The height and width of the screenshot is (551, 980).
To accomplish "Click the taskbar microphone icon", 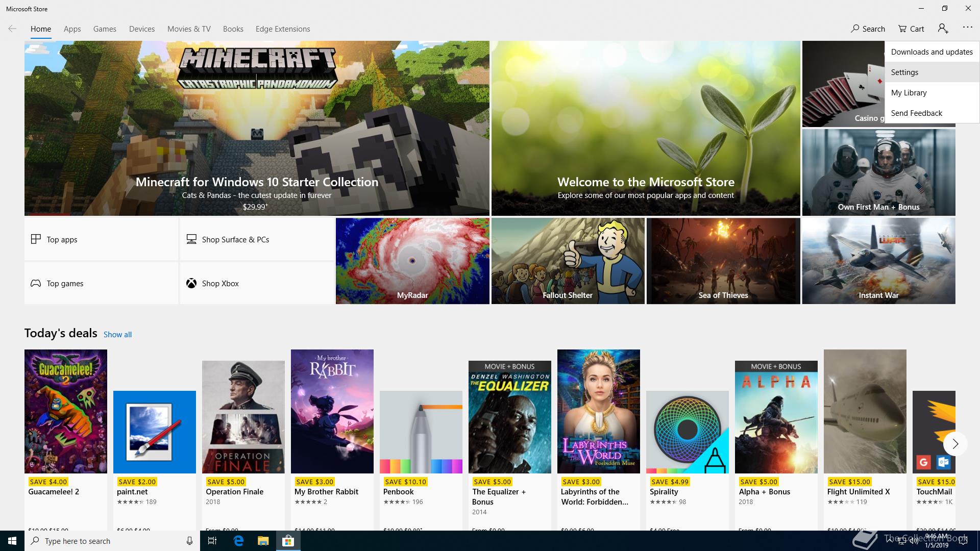I will 189,541.
